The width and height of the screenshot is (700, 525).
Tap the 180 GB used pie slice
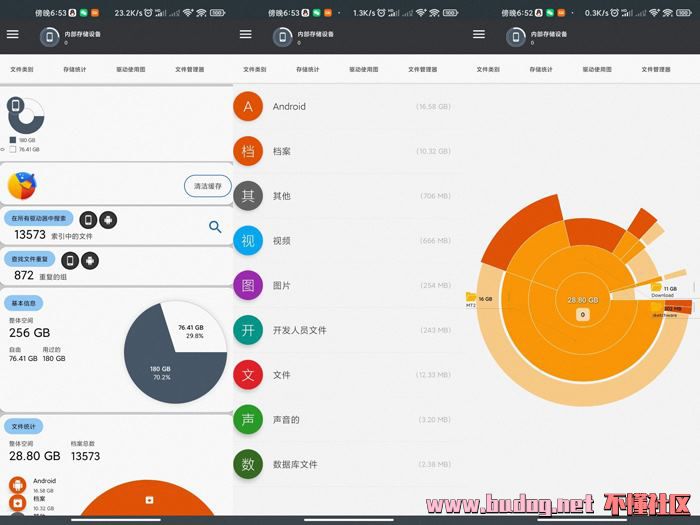click(x=160, y=373)
